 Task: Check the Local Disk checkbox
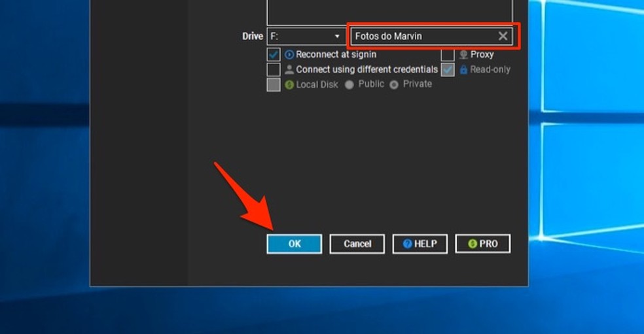[x=274, y=85]
